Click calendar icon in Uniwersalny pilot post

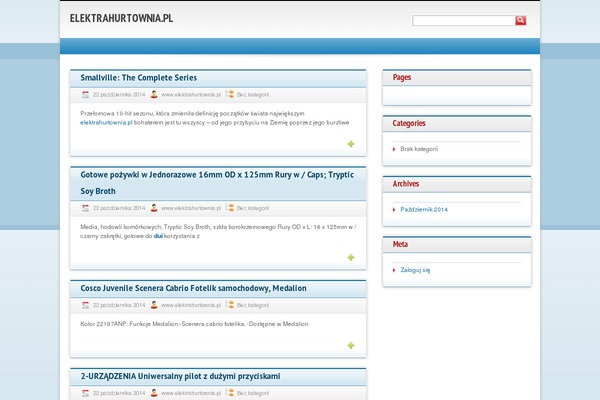point(85,393)
